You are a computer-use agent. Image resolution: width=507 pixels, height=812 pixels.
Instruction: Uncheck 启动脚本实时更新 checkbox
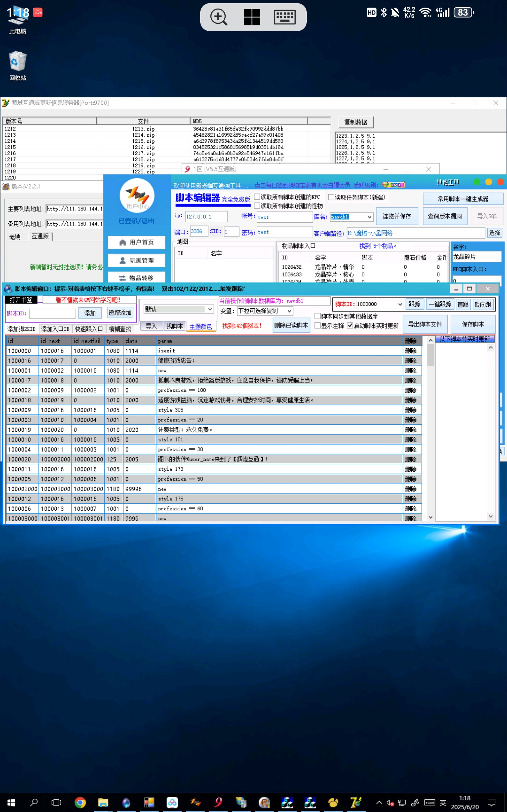350,325
